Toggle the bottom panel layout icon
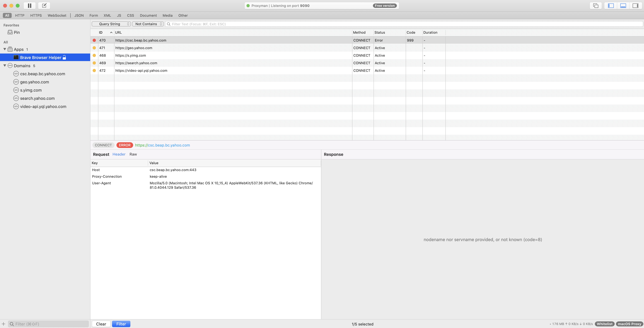Viewport: 644px width, 328px height. (623, 6)
